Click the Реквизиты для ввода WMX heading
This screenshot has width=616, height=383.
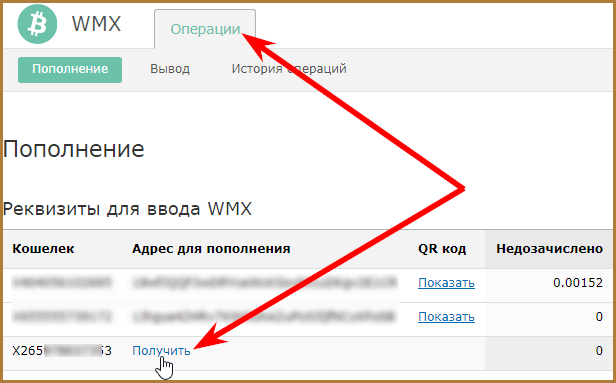(x=127, y=209)
